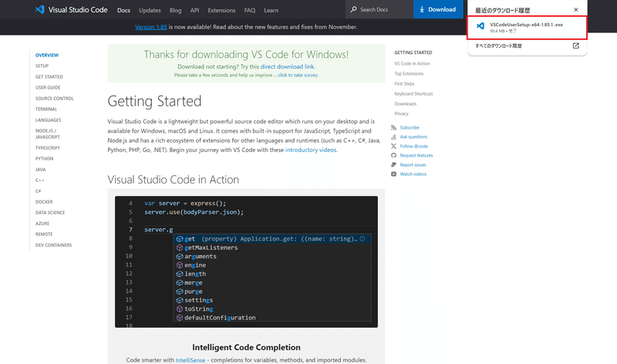The height and width of the screenshot is (364, 617).
Task: Click the code completion demo image
Action: point(246,261)
